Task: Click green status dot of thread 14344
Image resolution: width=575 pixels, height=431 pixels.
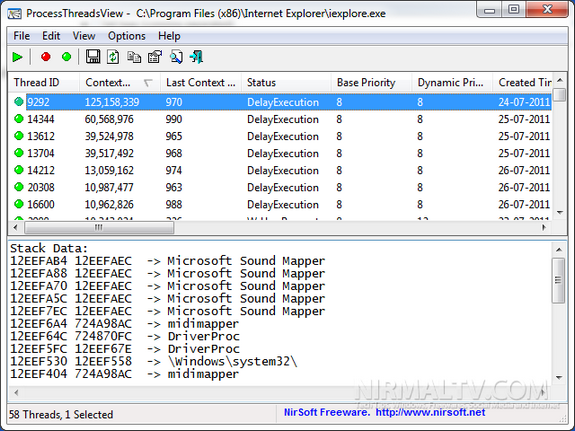Action: [x=19, y=119]
